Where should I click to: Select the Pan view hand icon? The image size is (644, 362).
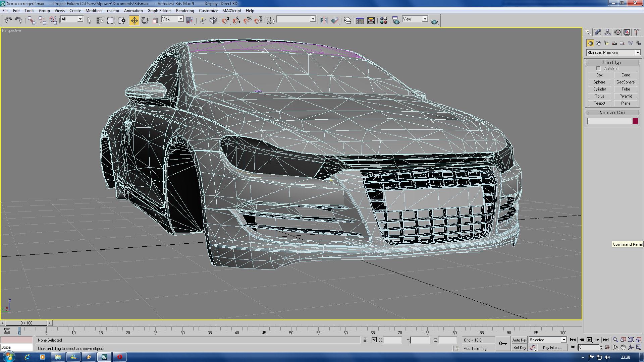pos(623,347)
